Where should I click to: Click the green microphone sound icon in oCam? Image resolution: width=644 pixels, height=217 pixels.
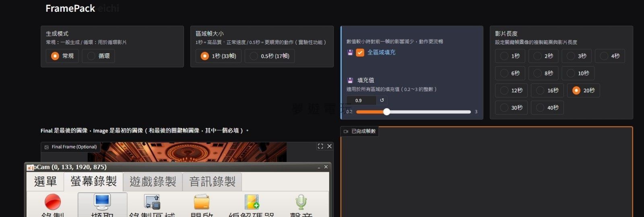(x=301, y=202)
